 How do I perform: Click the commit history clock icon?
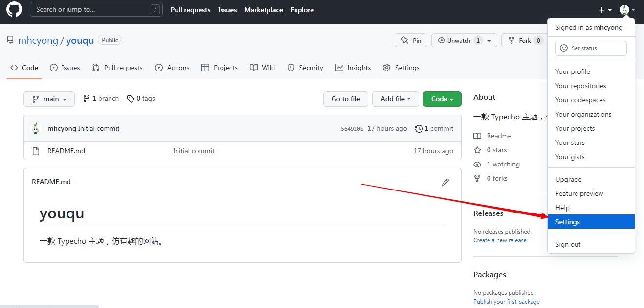point(419,129)
